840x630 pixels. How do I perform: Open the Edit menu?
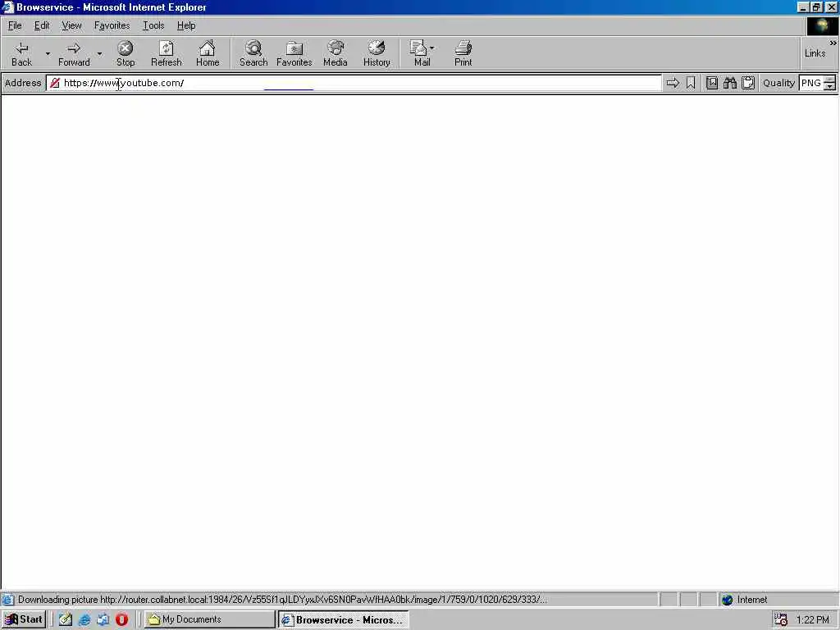[42, 25]
